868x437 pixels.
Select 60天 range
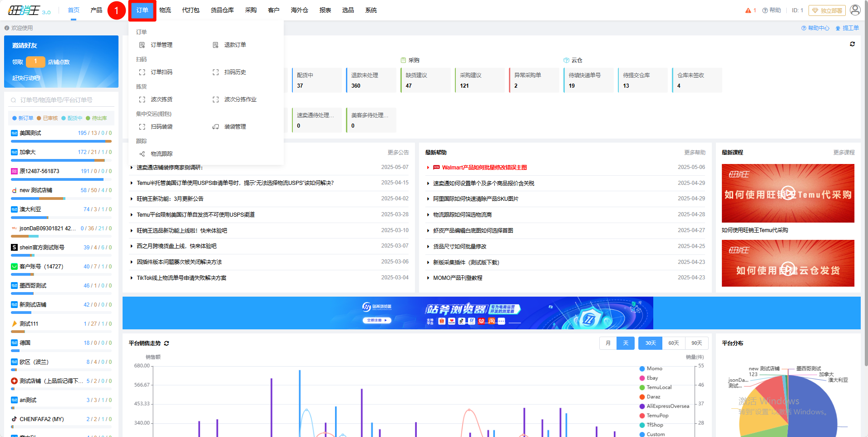pos(674,343)
